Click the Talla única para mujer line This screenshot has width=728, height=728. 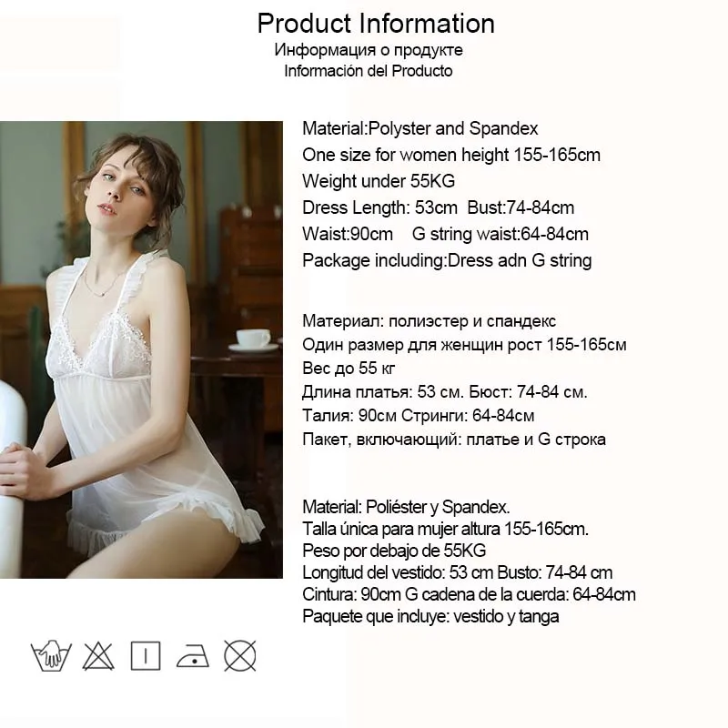pyautogui.click(x=445, y=529)
